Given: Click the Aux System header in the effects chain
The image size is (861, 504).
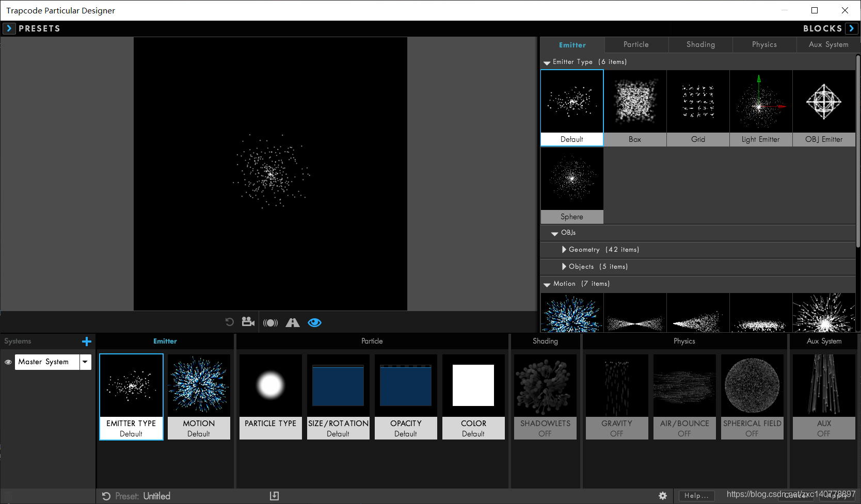Looking at the screenshot, I should coord(824,342).
